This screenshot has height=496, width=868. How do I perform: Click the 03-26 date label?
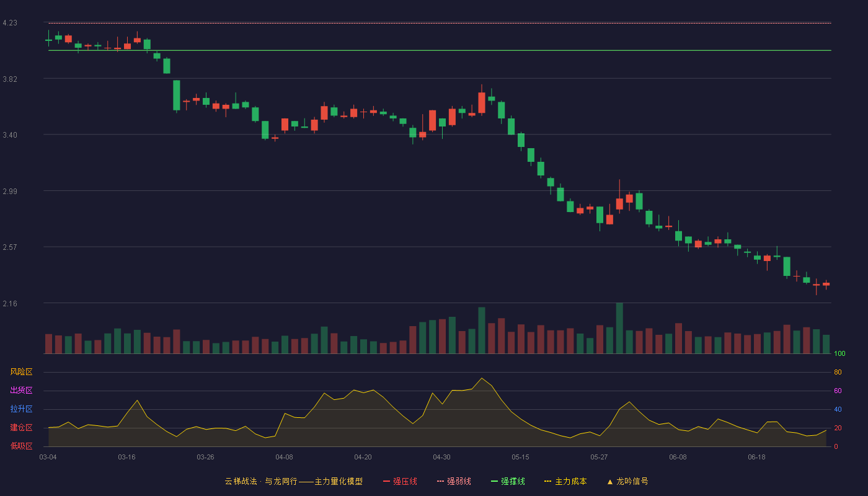(x=205, y=457)
